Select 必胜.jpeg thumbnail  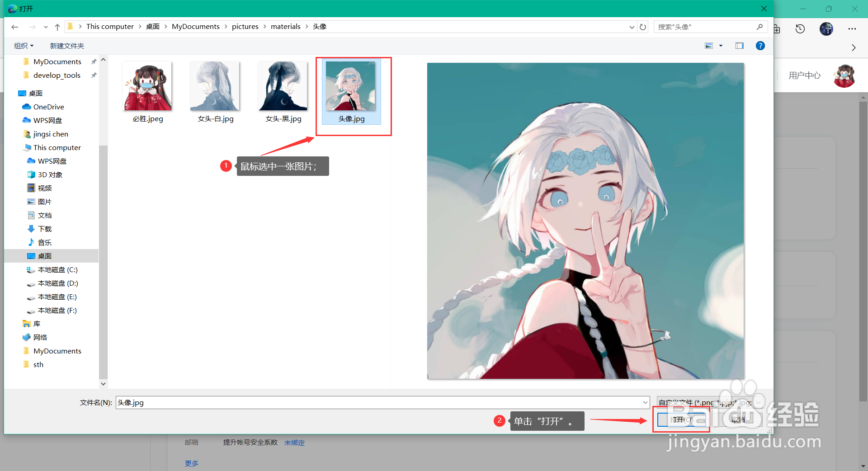[x=147, y=92]
